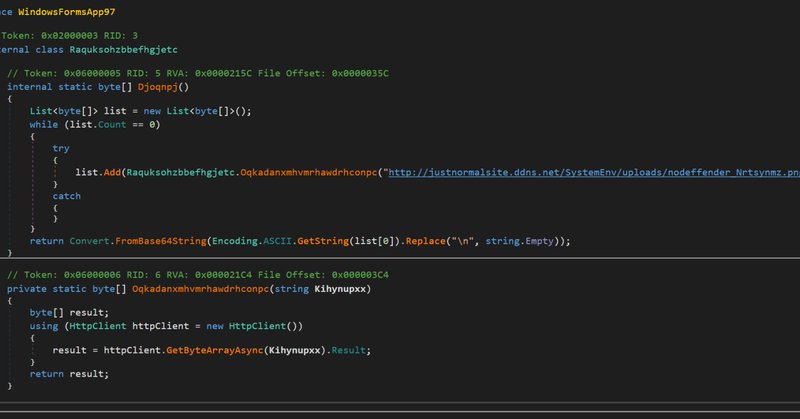Click the Raquksohzbbefhgjetc class name declaration

click(123, 50)
